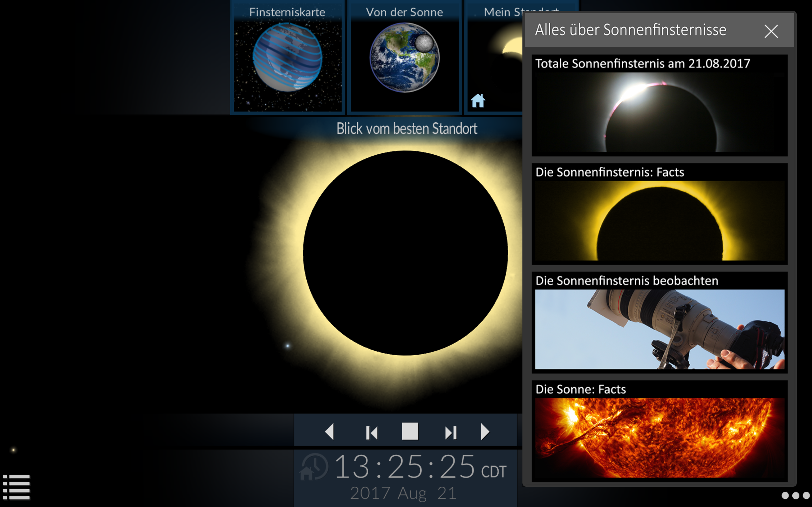Open the hamburger list menu icon
This screenshot has height=507, width=812.
tap(16, 487)
